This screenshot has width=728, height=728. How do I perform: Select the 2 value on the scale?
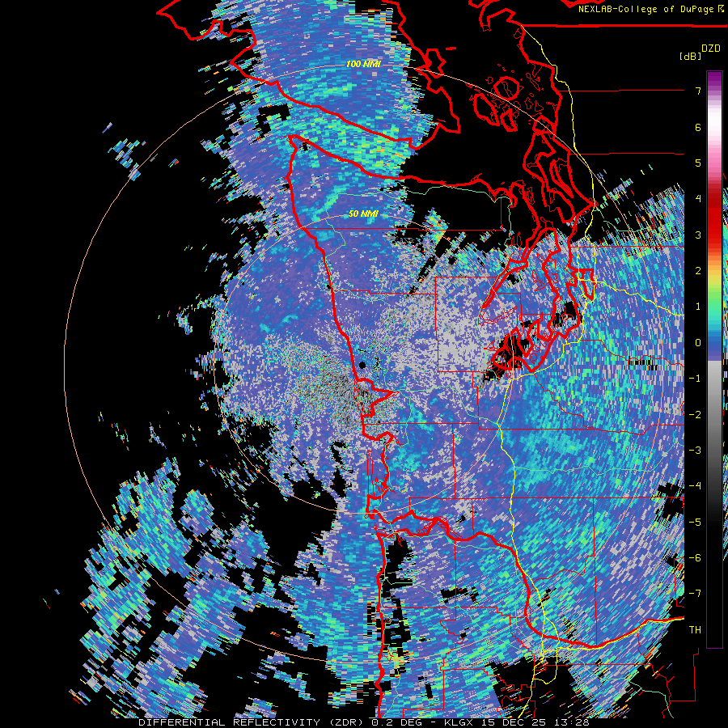698,271
